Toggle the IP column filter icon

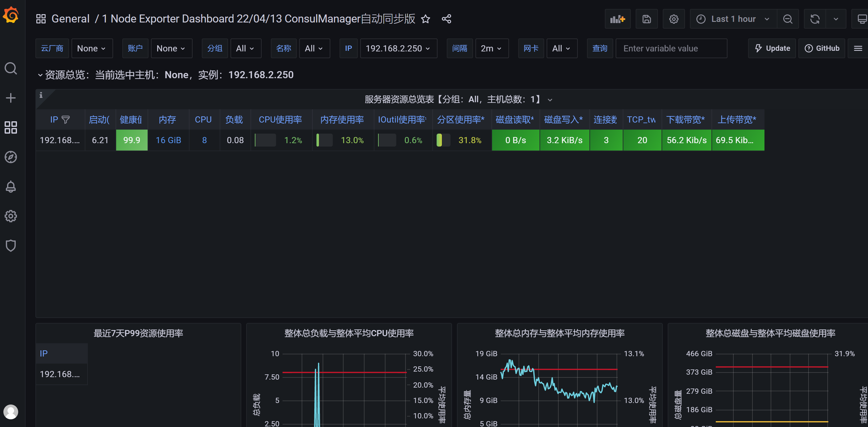tap(66, 119)
